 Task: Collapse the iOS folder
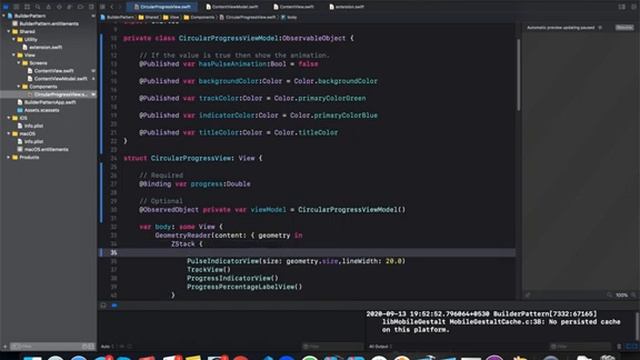(x=9, y=118)
